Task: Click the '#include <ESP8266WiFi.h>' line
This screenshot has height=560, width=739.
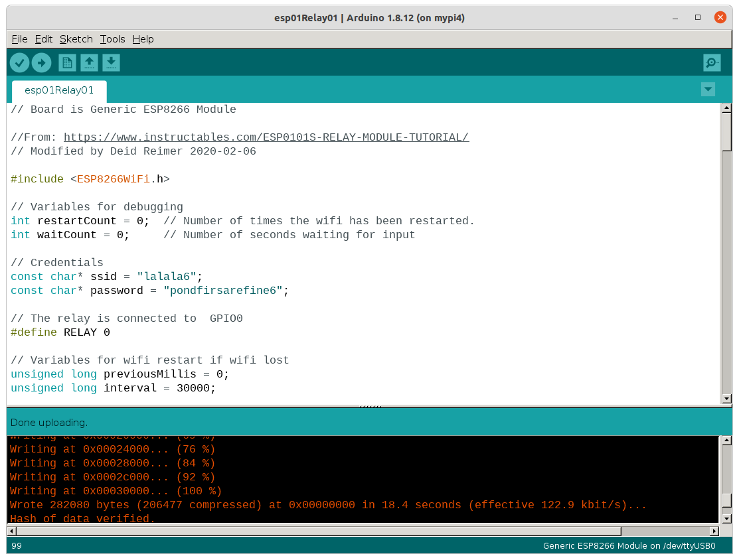Action: (x=90, y=179)
